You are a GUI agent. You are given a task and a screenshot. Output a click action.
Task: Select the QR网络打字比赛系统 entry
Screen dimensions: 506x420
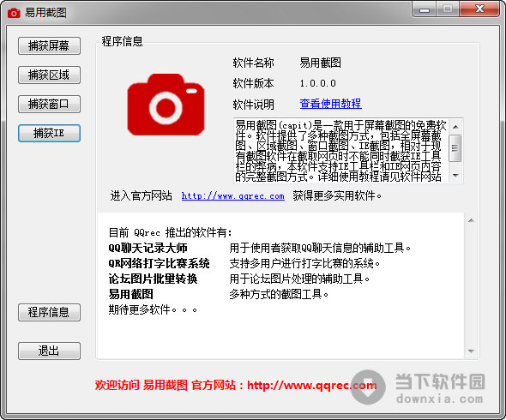tap(159, 263)
